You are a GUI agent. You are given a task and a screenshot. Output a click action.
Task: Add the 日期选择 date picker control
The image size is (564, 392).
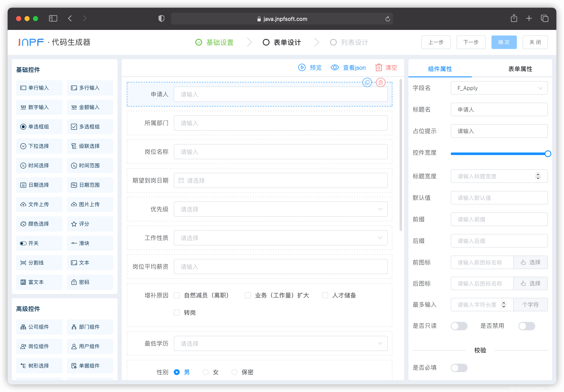coord(39,185)
